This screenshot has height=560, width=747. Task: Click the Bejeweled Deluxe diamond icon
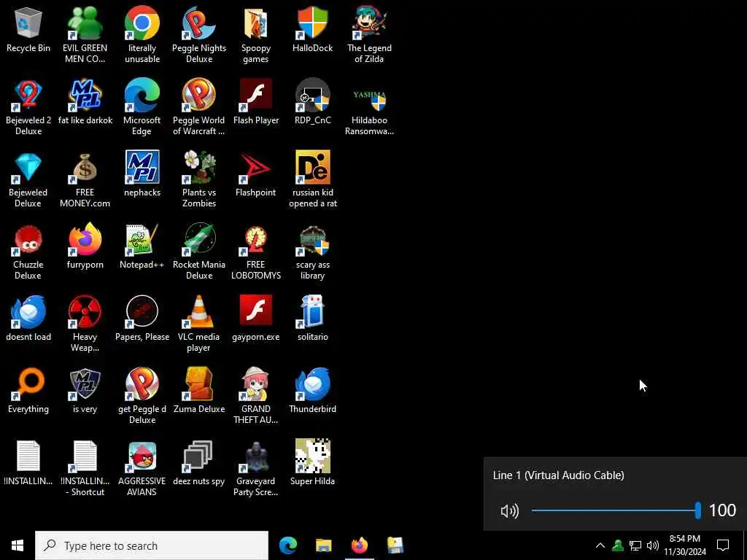[28, 179]
